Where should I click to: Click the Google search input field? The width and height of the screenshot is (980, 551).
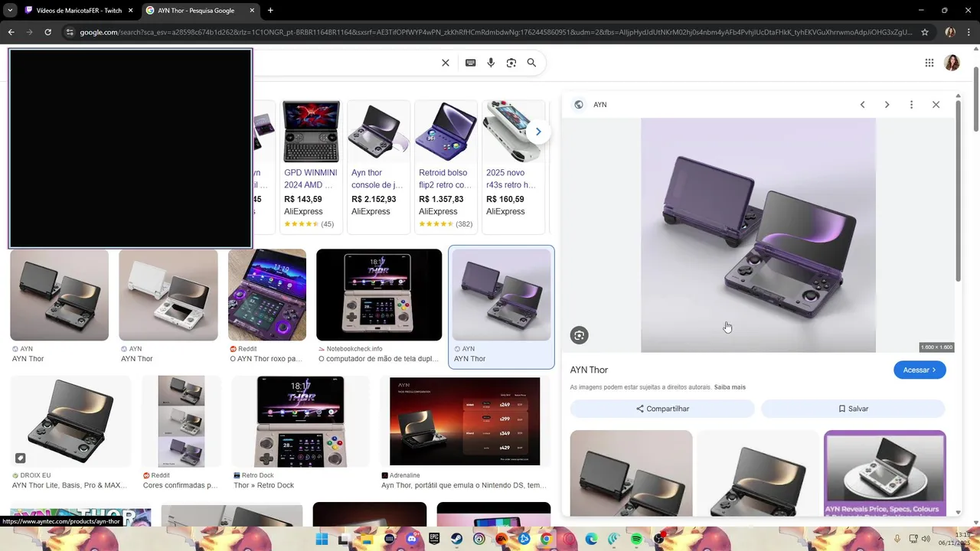click(345, 63)
